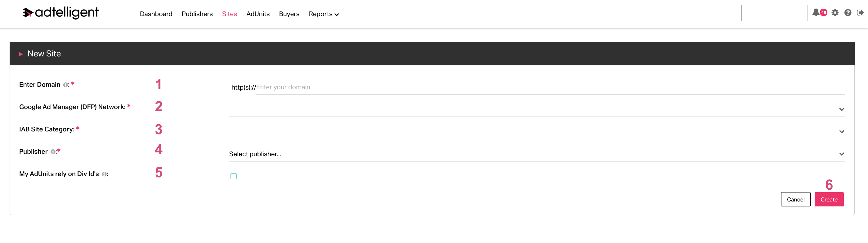Open the settings gear icon

pos(834,13)
